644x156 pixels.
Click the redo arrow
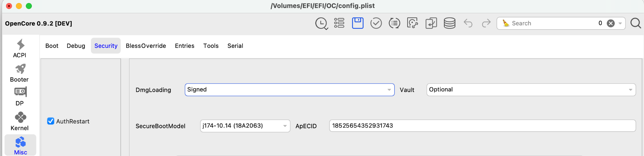tap(486, 23)
